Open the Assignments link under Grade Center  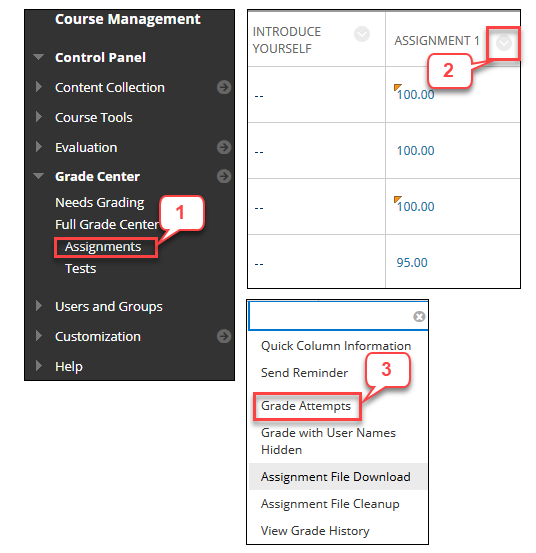click(103, 247)
